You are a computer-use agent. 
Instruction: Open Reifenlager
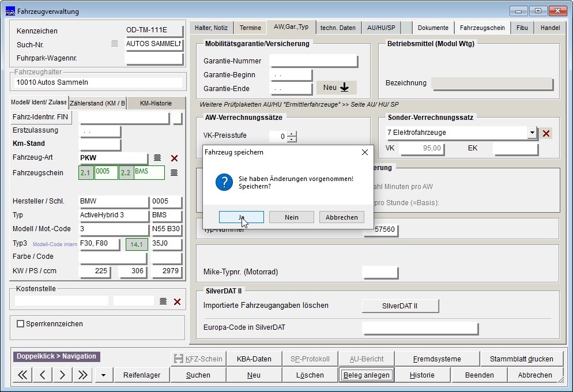click(142, 375)
